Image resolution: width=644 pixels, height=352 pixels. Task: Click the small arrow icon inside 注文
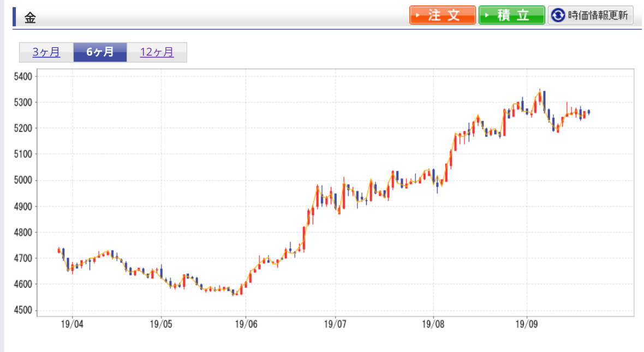(418, 15)
